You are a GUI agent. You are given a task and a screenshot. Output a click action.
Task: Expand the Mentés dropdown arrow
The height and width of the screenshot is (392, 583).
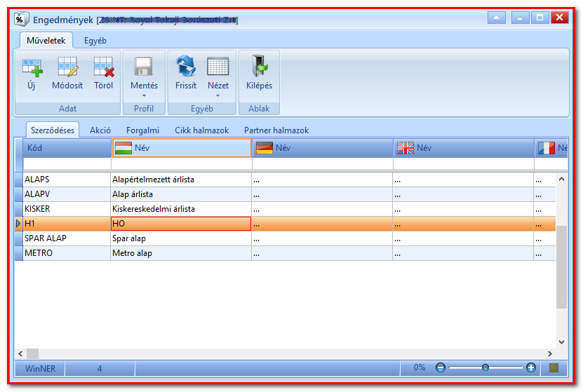(144, 96)
